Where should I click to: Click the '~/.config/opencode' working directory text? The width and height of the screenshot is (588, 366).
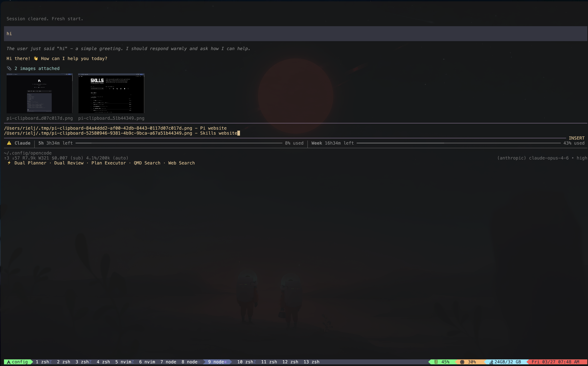coord(28,153)
